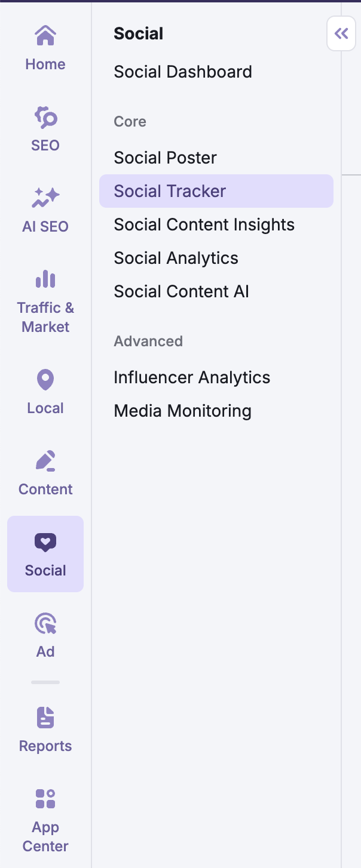Select the Social heart icon
The image size is (361, 868).
click(x=45, y=542)
